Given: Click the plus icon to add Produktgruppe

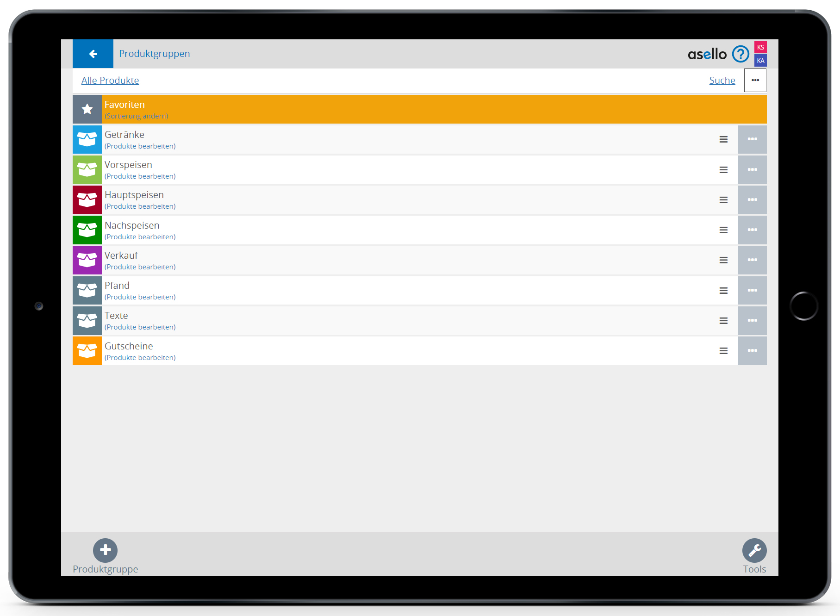Looking at the screenshot, I should coord(105,550).
